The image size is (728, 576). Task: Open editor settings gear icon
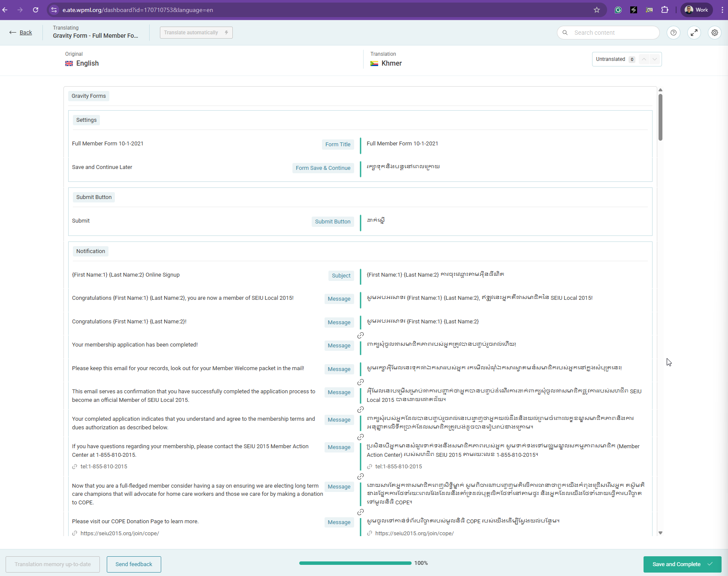pyautogui.click(x=715, y=33)
